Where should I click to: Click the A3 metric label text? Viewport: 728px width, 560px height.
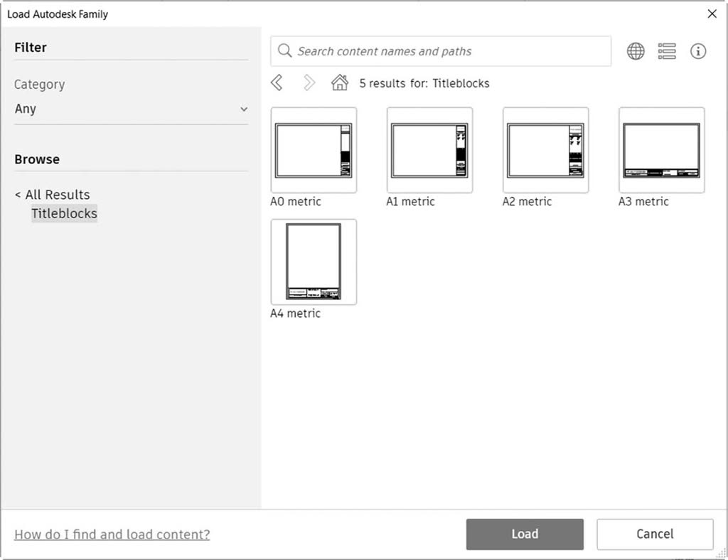(x=643, y=201)
